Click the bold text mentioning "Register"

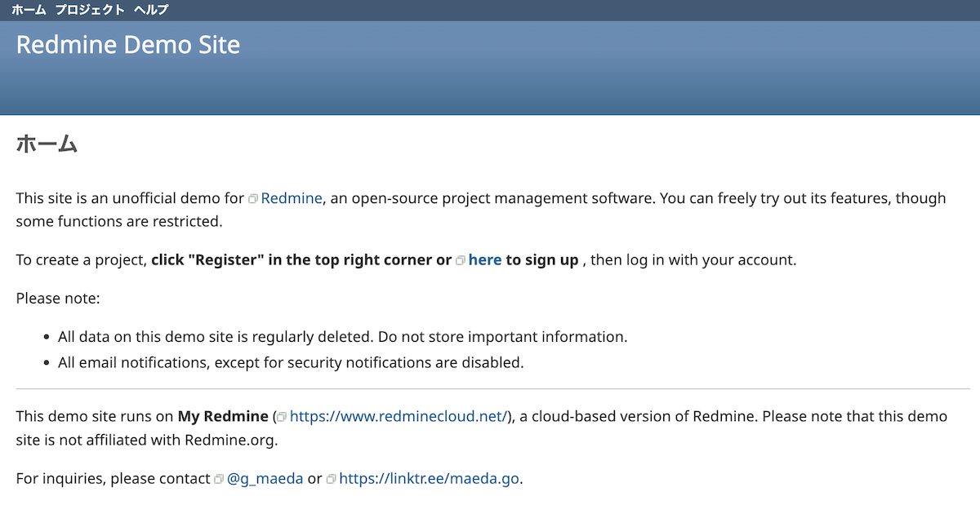(301, 260)
